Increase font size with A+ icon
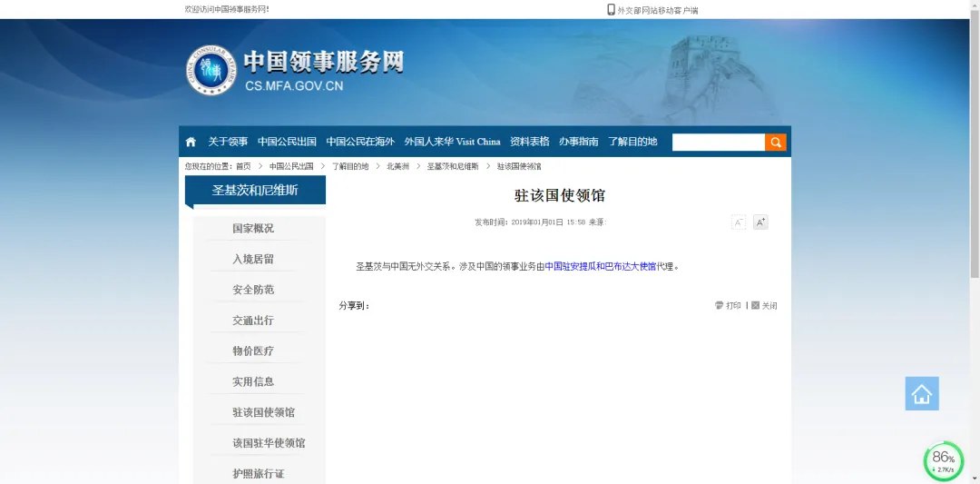This screenshot has height=484, width=980. click(760, 222)
